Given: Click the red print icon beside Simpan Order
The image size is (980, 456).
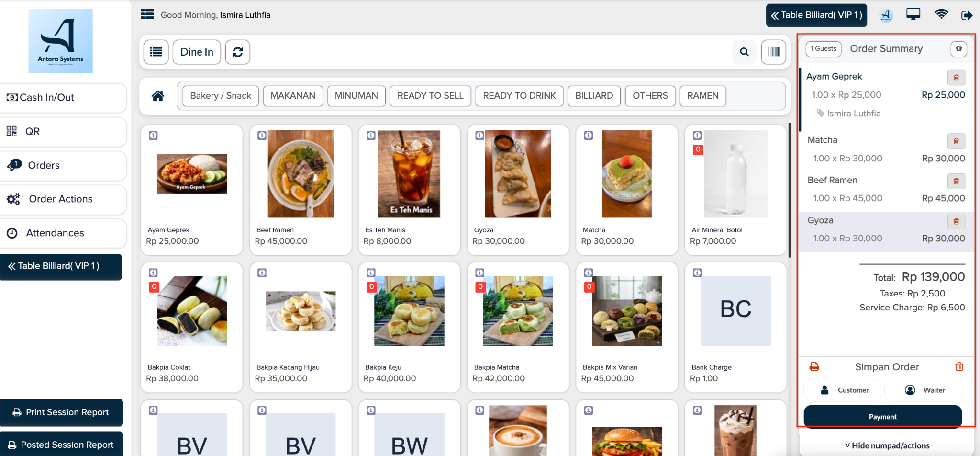Looking at the screenshot, I should point(814,367).
